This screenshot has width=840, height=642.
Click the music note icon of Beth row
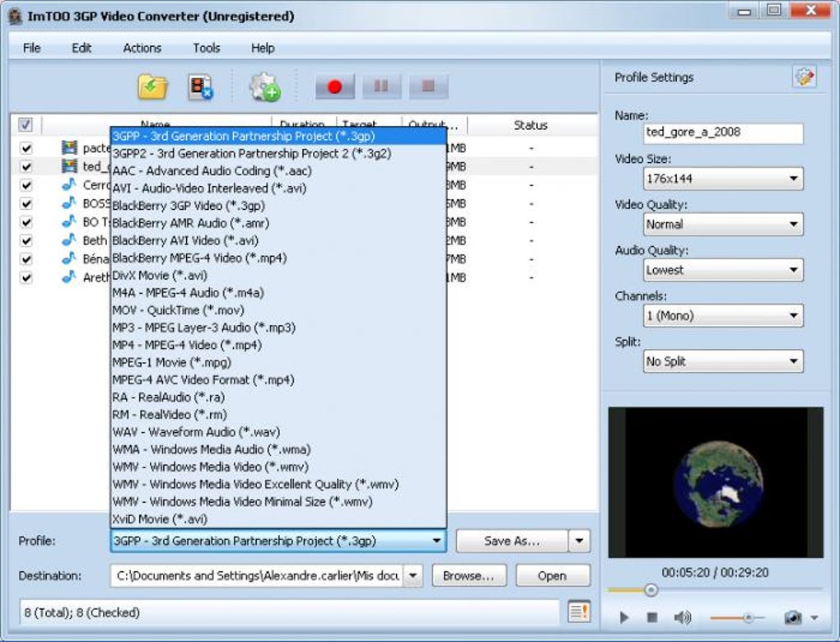pos(68,240)
